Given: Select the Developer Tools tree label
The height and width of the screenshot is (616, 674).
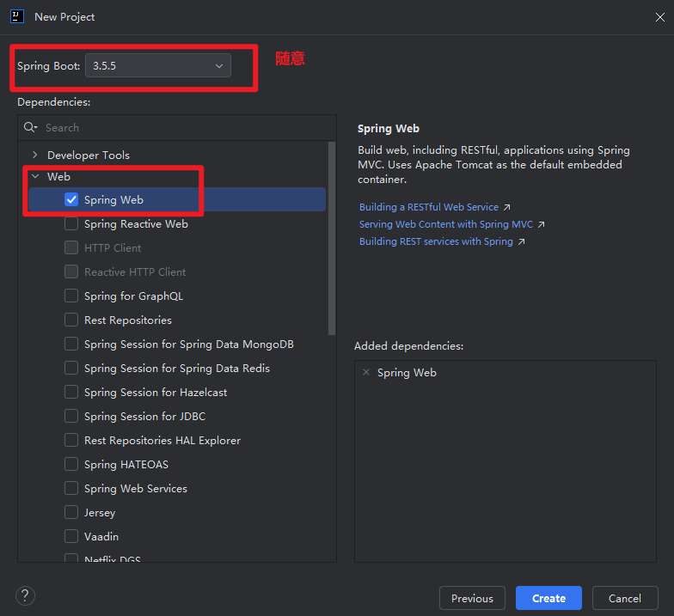Looking at the screenshot, I should [x=88, y=155].
